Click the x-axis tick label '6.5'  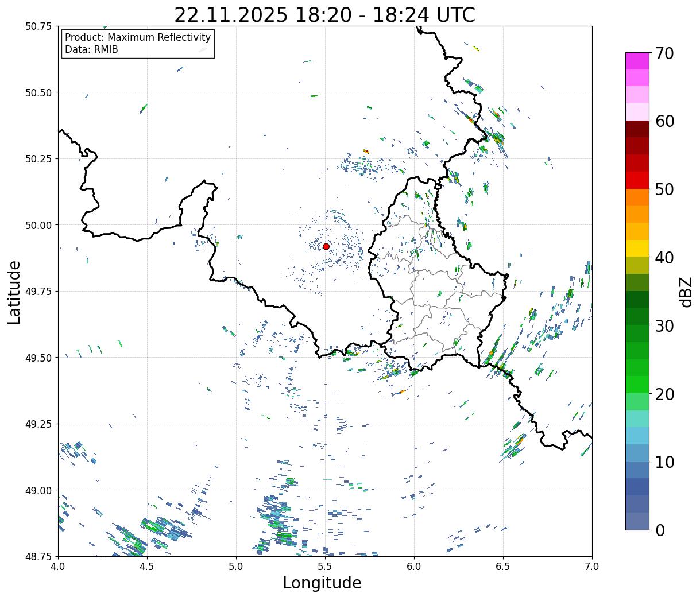coord(503,567)
